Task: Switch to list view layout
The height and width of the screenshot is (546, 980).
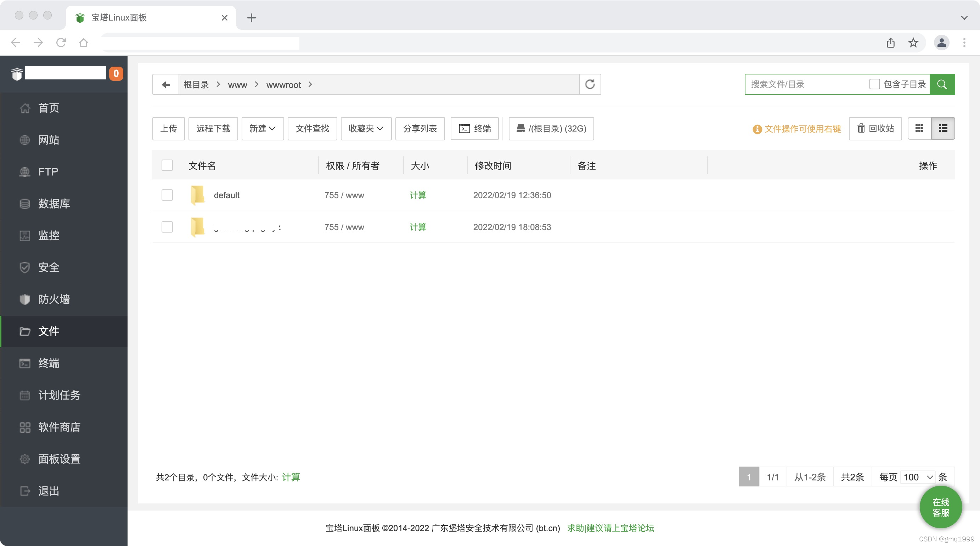Action: pos(943,128)
